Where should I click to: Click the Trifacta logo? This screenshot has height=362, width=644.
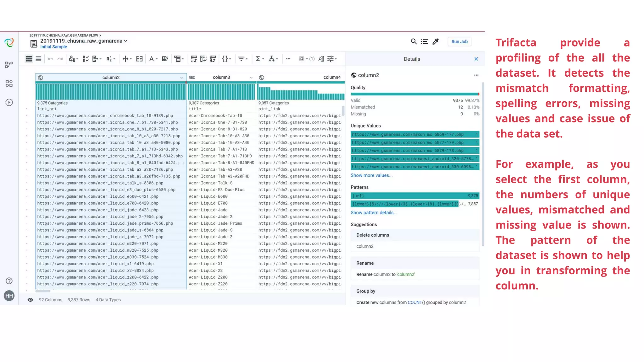tap(9, 42)
